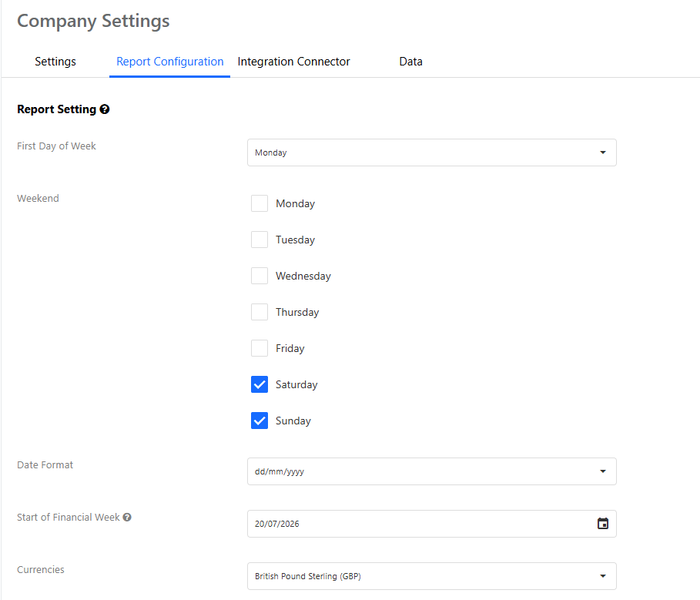Click the Thursday checkbox label text
This screenshot has height=600, width=700.
tap(297, 313)
